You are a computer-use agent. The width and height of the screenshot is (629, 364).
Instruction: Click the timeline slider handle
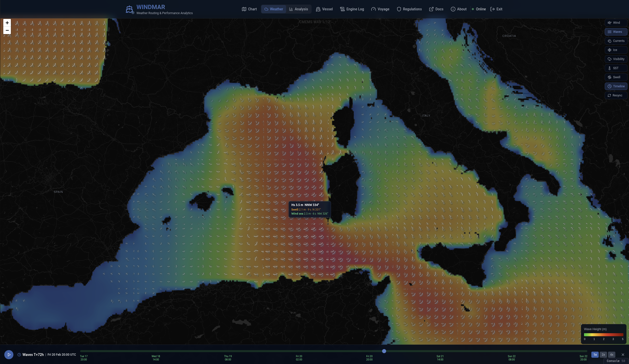384,351
